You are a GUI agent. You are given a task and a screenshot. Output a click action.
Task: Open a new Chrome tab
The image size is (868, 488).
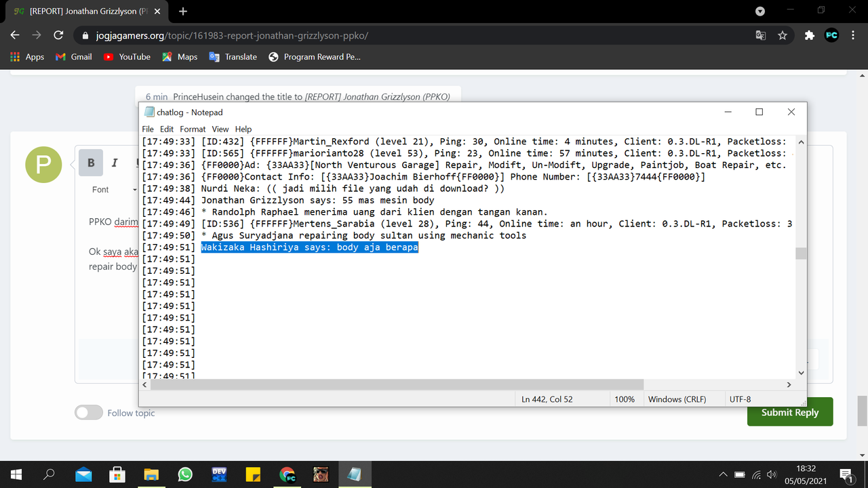coord(183,12)
